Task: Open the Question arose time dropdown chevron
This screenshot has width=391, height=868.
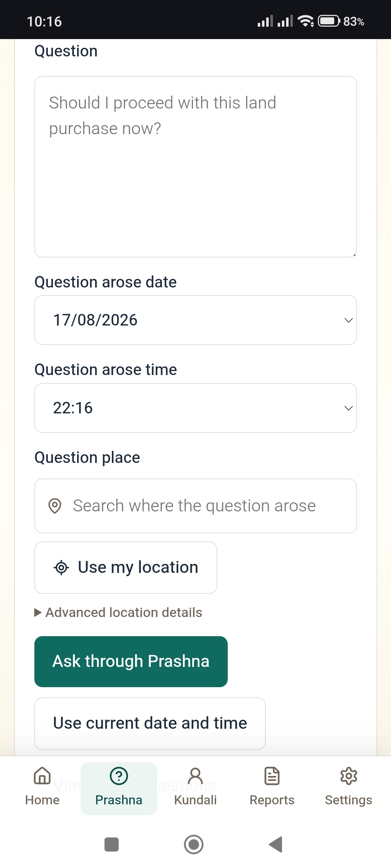Action: point(348,408)
